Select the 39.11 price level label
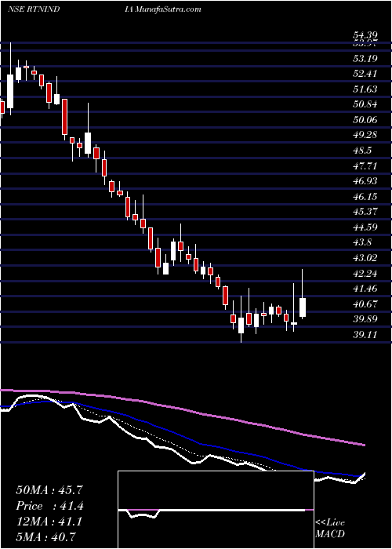392x549 pixels. (365, 334)
